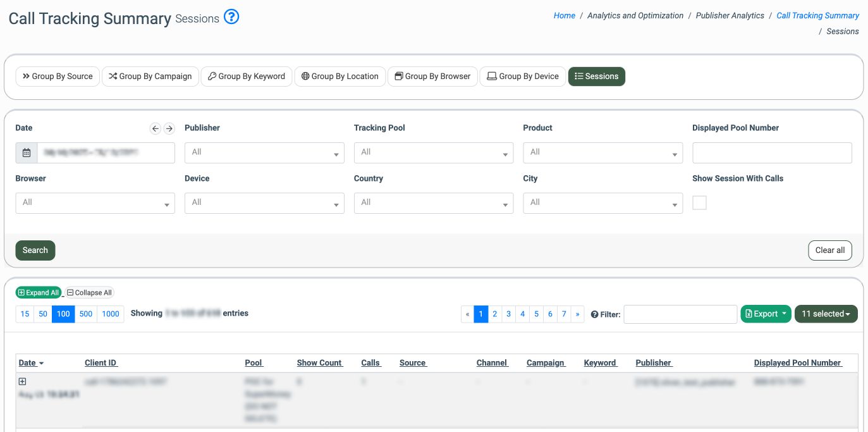Click Publisher Analytics breadcrumb text
The image size is (868, 432).
point(730,16)
